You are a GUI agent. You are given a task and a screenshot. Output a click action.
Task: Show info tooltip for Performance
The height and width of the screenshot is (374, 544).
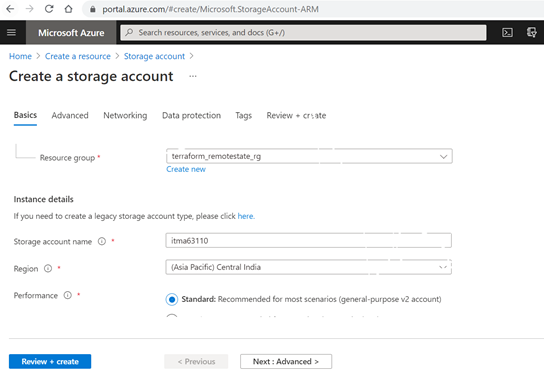pos(68,295)
